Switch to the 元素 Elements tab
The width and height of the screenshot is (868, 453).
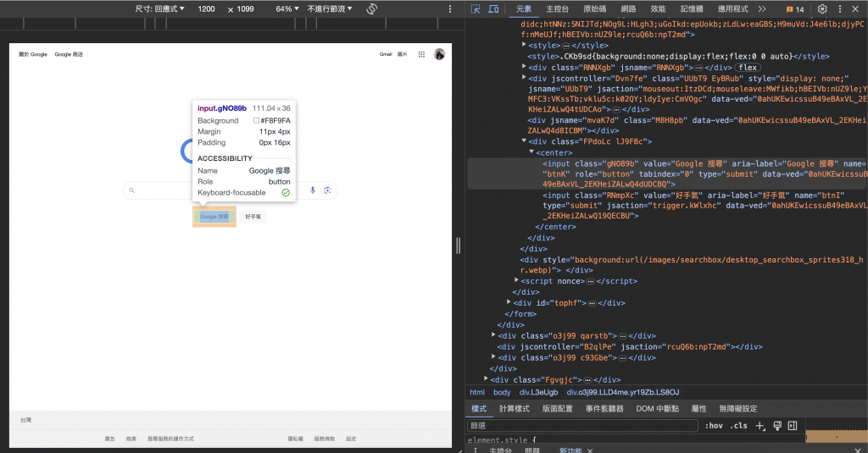click(x=524, y=8)
